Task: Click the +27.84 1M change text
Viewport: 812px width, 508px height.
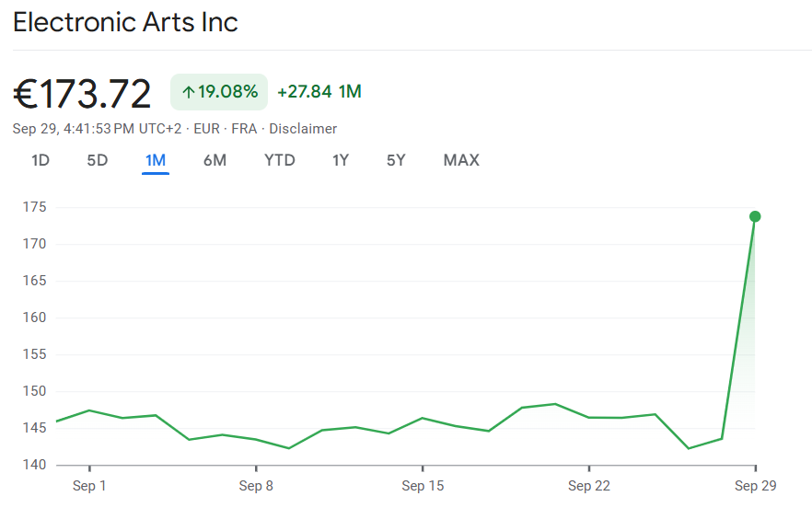Action: tap(319, 91)
